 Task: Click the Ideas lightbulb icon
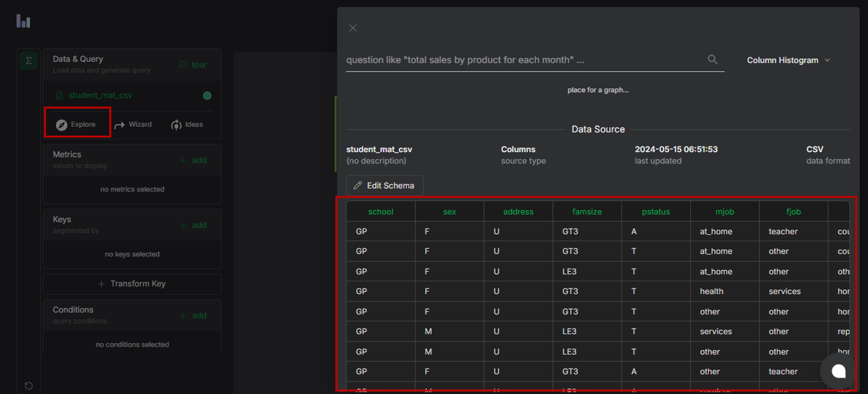click(176, 125)
